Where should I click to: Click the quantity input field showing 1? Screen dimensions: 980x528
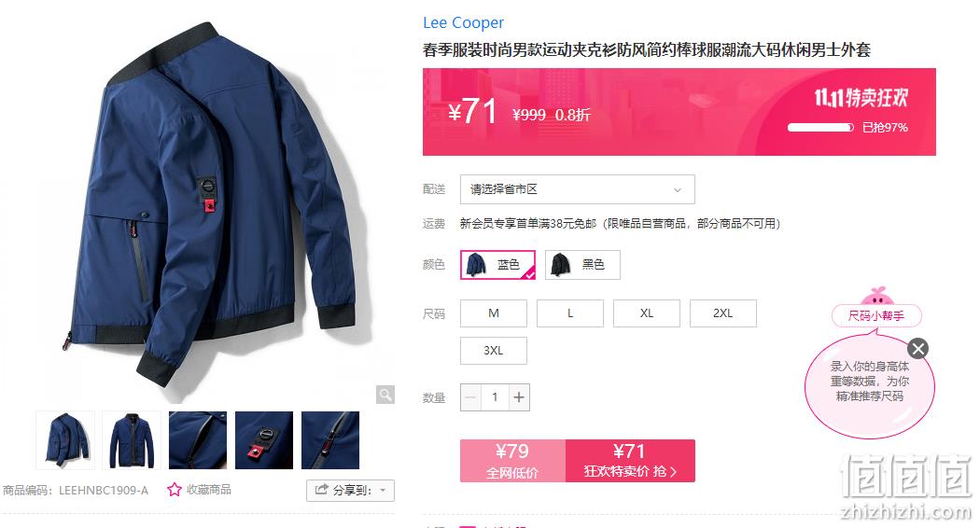495,397
